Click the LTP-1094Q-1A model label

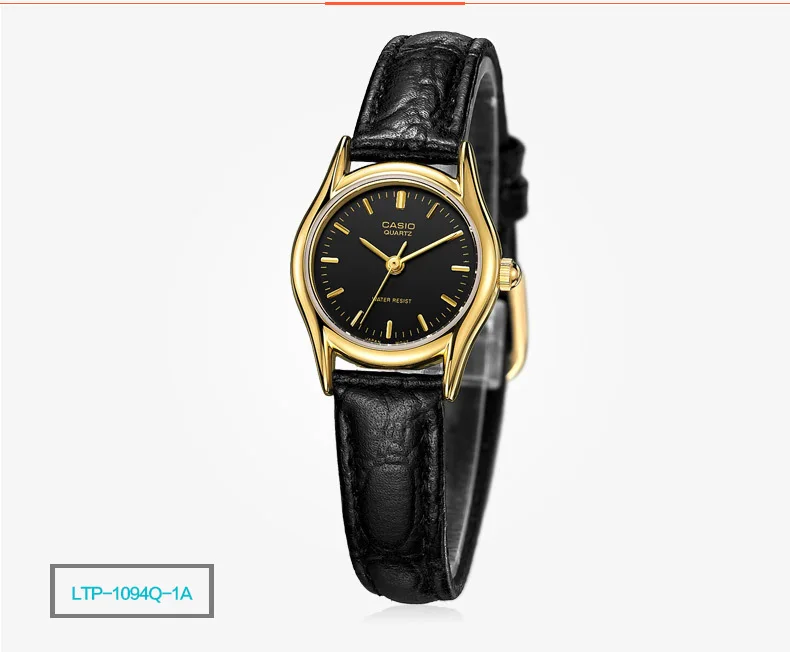131,592
